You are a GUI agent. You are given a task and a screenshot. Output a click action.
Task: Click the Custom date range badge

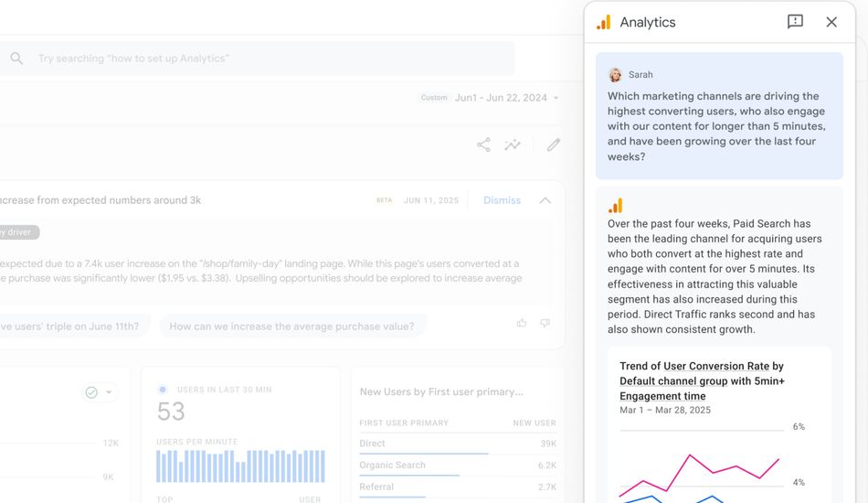tap(434, 98)
